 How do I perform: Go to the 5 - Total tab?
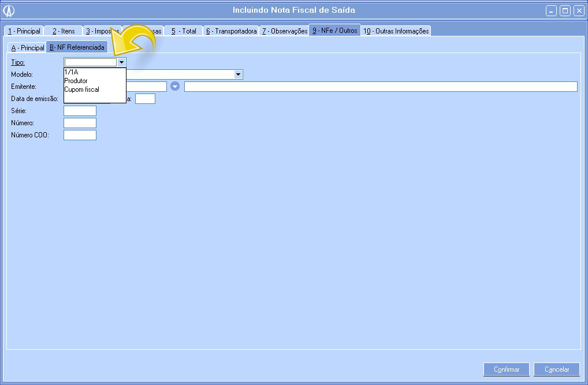click(184, 31)
